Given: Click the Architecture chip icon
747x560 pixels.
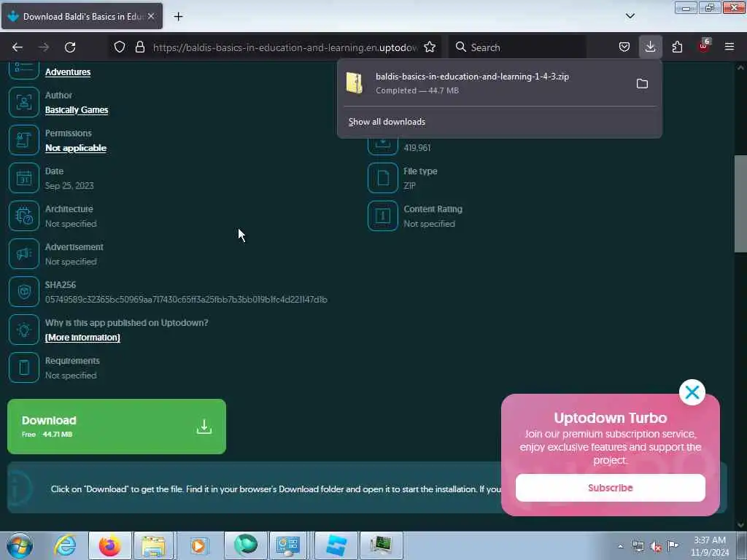Looking at the screenshot, I should (24, 216).
